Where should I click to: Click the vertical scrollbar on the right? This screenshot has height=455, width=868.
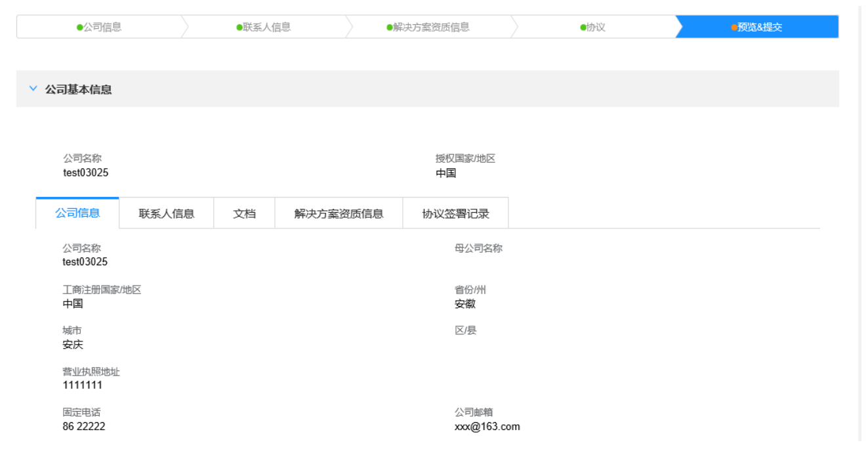click(x=859, y=223)
